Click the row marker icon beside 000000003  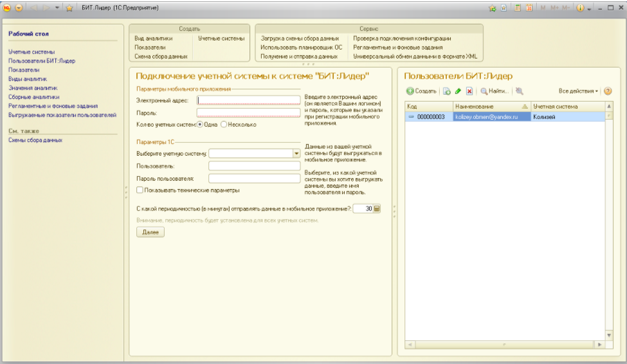pyautogui.click(x=411, y=117)
